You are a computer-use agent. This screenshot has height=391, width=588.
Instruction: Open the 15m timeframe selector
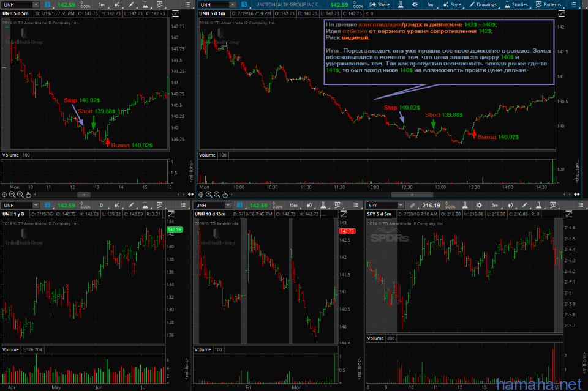[x=293, y=205]
